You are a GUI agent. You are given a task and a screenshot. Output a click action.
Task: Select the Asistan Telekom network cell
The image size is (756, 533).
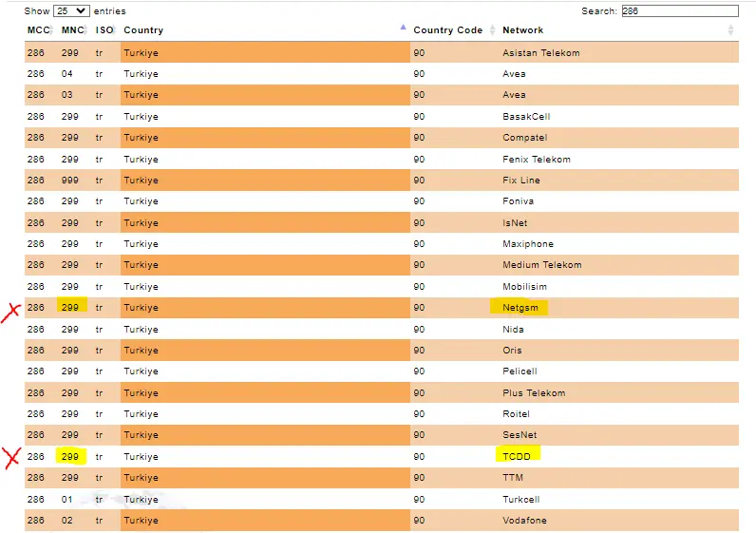tap(541, 53)
